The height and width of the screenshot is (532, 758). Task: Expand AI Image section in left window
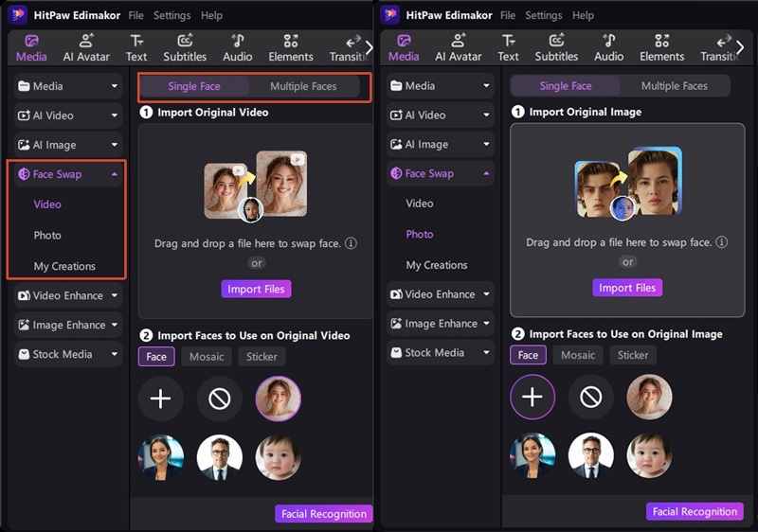coord(68,145)
